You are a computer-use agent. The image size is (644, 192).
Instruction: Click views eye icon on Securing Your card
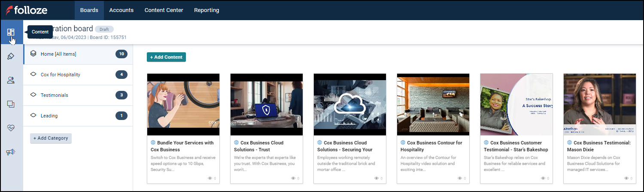click(x=377, y=178)
